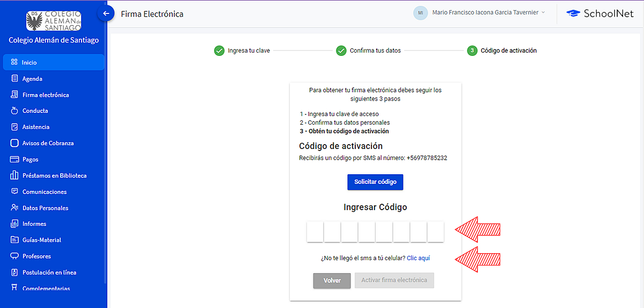Click the Inicio grid icon in sidebar
The image size is (644, 308).
click(x=14, y=62)
